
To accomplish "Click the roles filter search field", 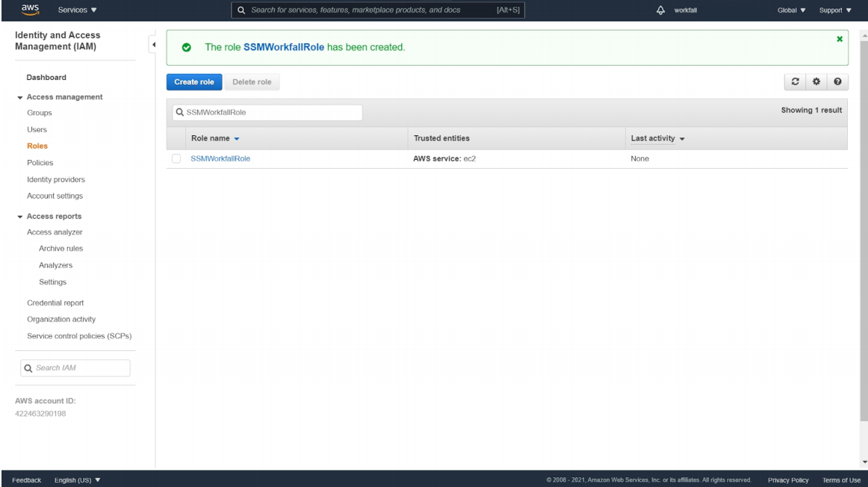I will (x=267, y=112).
